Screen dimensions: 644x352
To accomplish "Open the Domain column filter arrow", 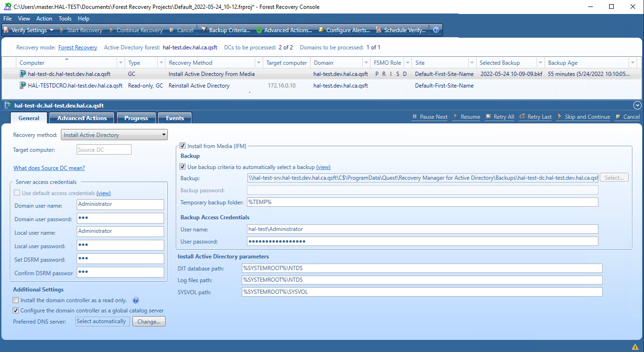I will [x=367, y=63].
